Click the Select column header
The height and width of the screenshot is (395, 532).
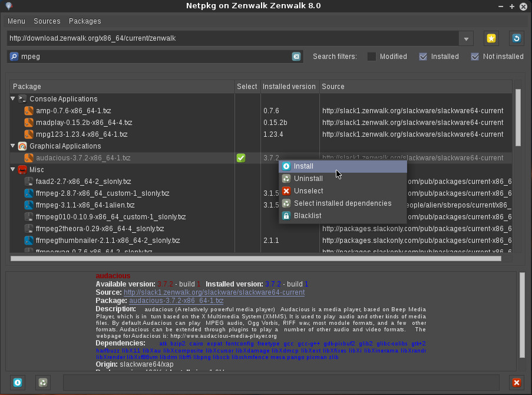247,87
